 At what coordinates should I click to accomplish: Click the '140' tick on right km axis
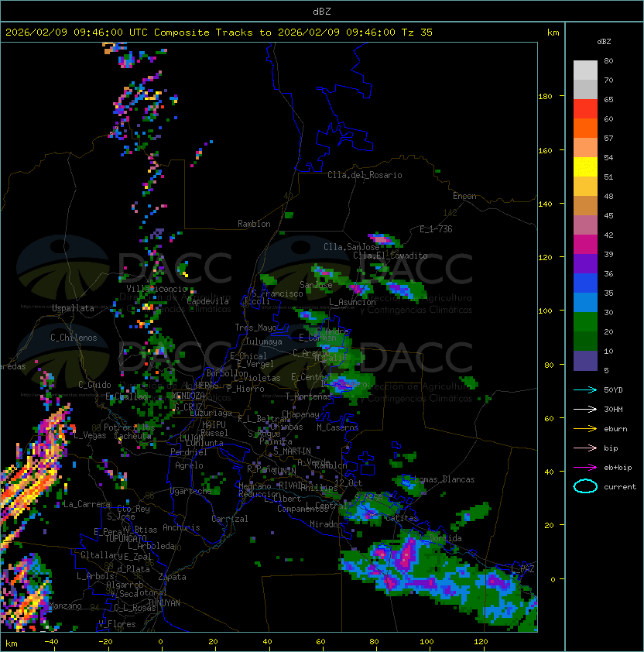click(x=545, y=204)
